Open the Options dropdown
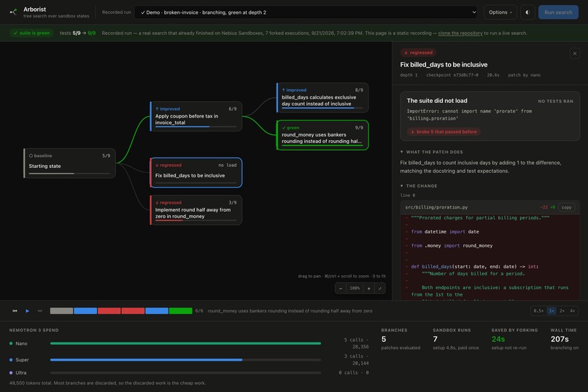The width and height of the screenshot is (588, 392). tap(500, 12)
